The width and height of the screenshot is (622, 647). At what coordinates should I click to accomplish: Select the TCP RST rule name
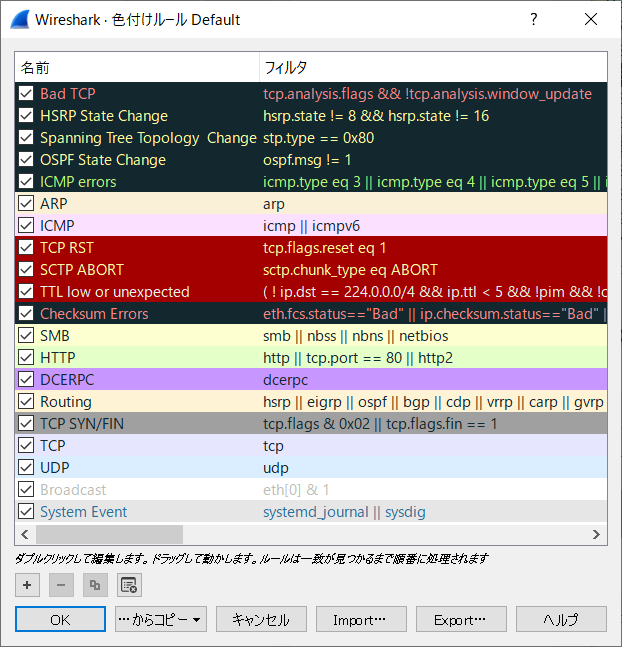(67, 248)
